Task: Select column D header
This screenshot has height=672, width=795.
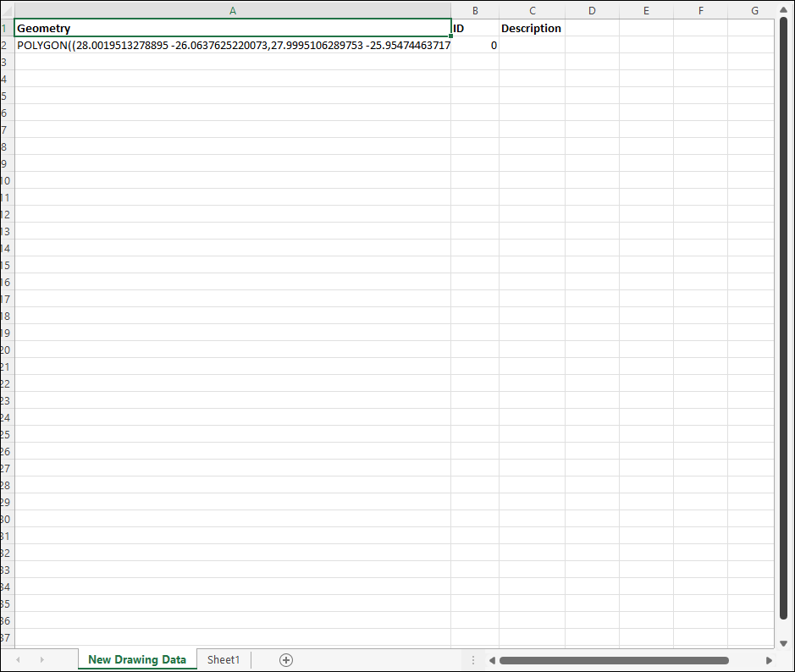Action: click(x=592, y=10)
